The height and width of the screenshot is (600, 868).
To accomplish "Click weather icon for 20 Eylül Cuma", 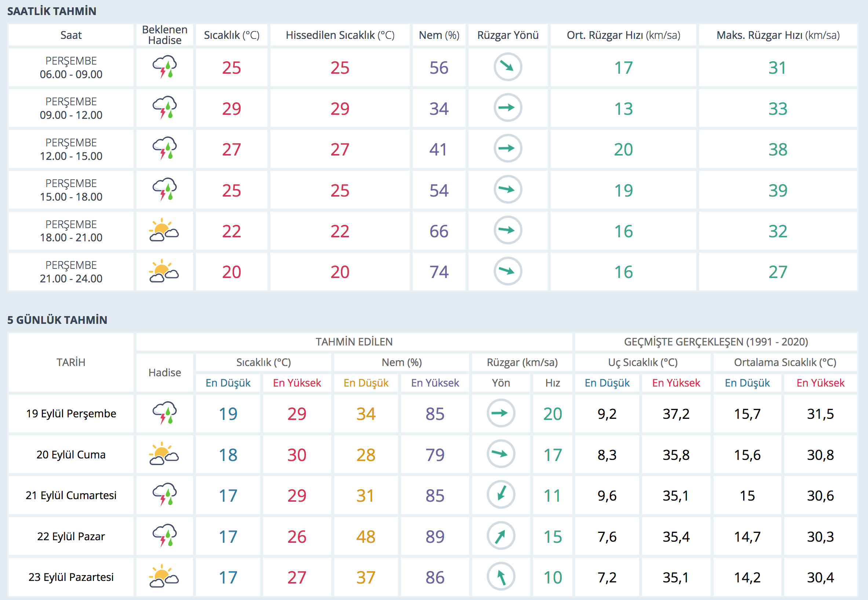I will [164, 454].
